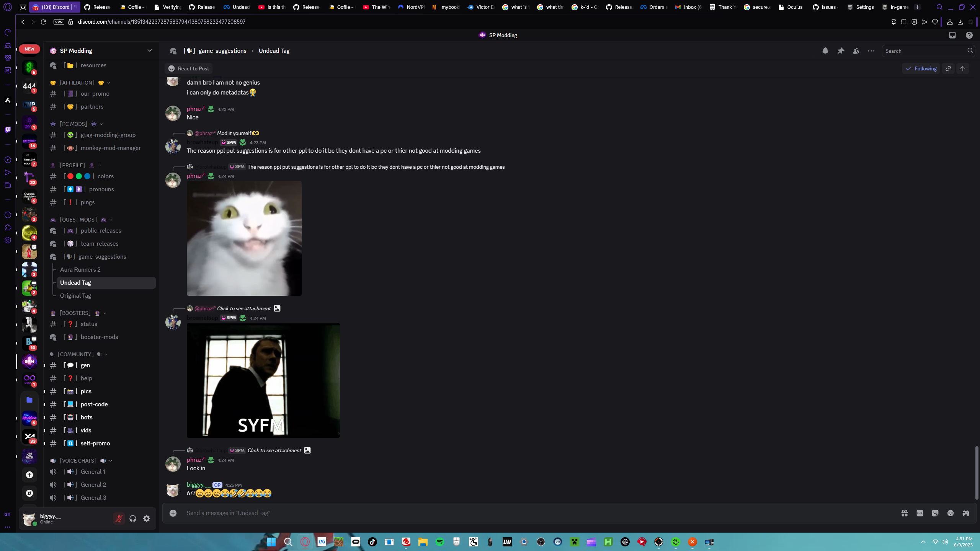Image resolution: width=980 pixels, height=551 pixels.
Task: Toggle deafen headphones button
Action: click(133, 518)
